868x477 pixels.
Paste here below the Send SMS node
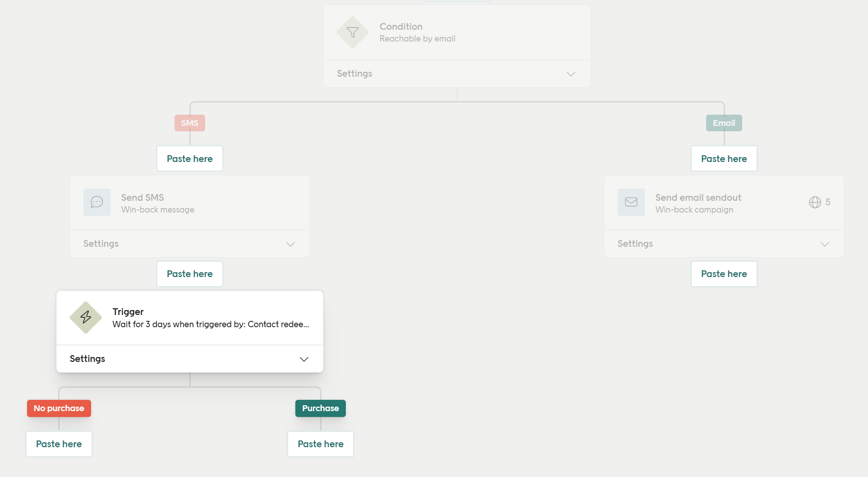[x=190, y=274]
